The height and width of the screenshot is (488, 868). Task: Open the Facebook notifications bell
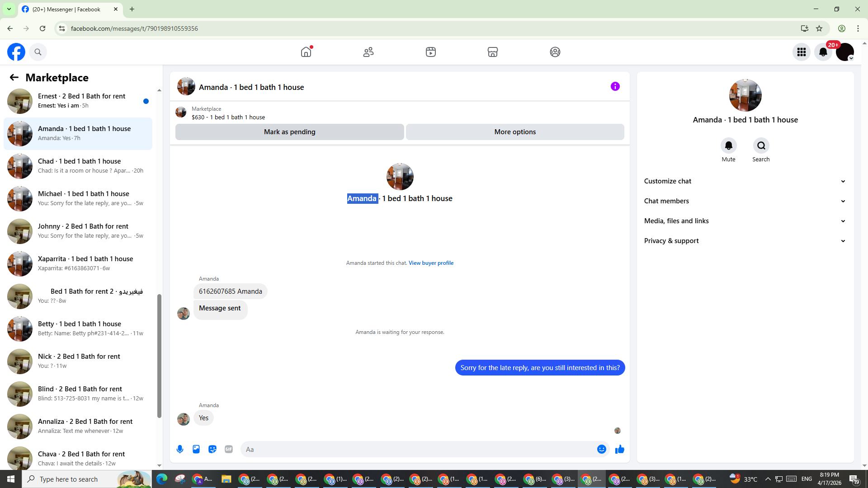(823, 52)
